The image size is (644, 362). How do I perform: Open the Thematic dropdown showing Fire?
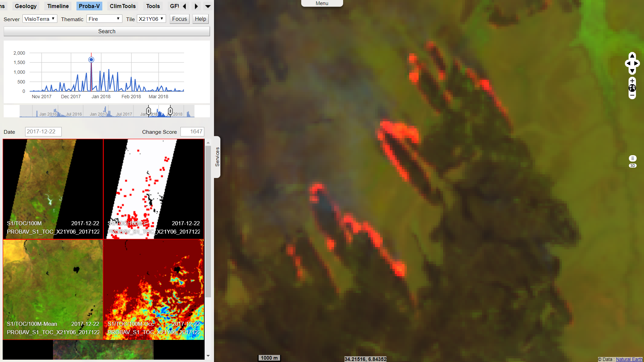[x=104, y=19]
